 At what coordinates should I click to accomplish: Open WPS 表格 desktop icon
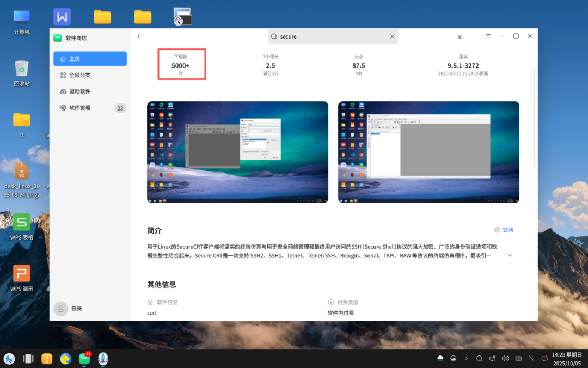[x=22, y=226]
